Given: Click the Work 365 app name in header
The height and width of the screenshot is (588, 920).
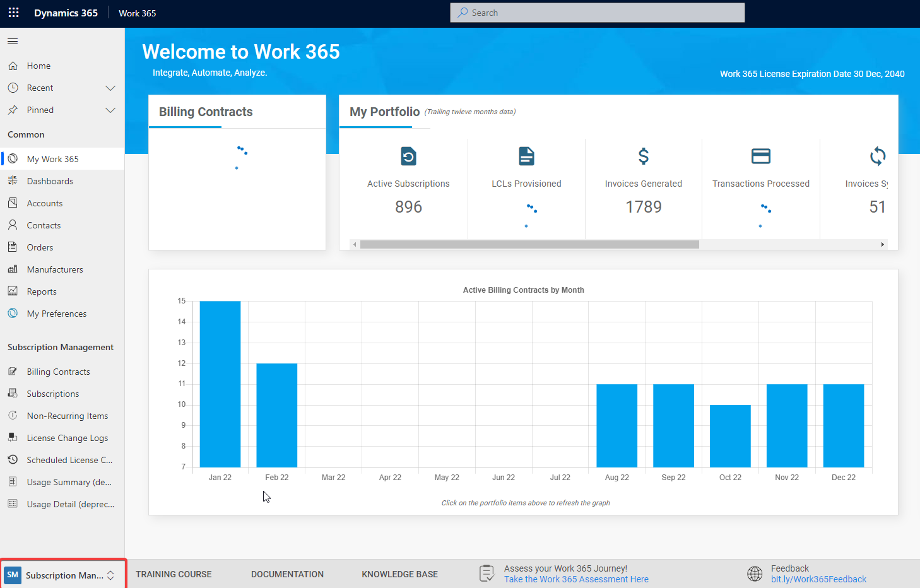Looking at the screenshot, I should [137, 13].
